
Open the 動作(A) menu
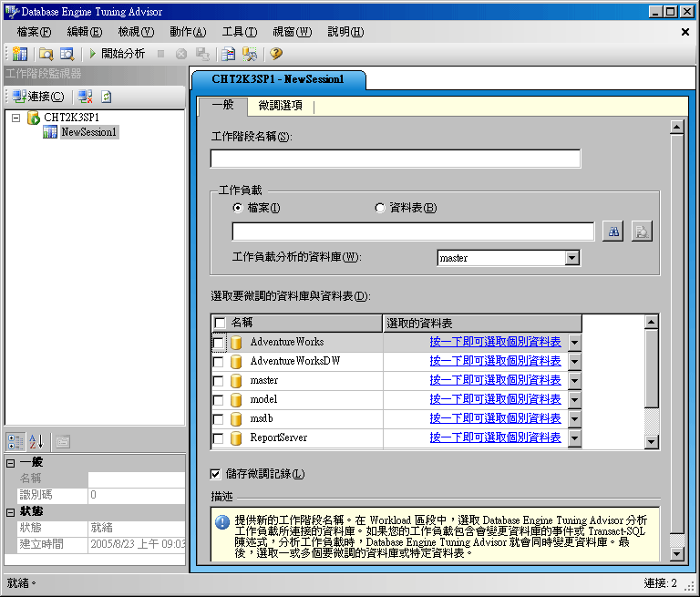click(188, 32)
